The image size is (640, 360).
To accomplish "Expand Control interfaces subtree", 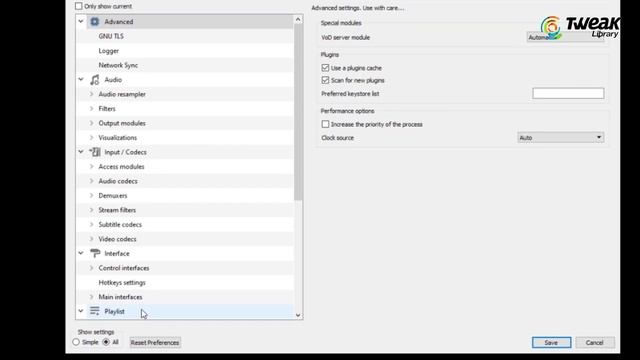I will [91, 268].
